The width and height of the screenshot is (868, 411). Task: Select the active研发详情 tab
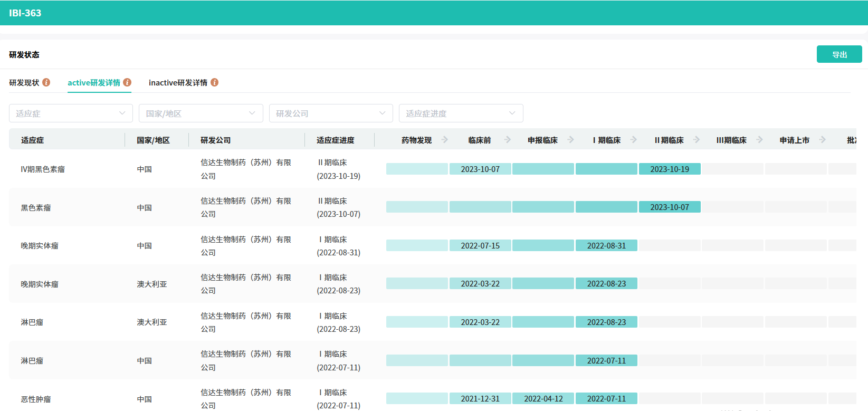coord(94,83)
